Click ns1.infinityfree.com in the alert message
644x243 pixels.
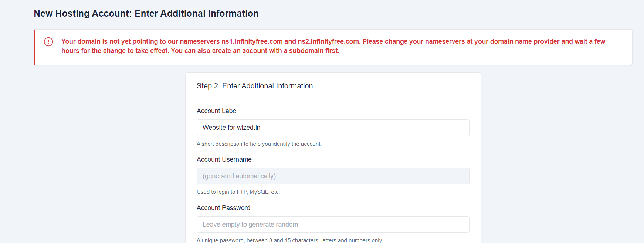[x=252, y=41]
